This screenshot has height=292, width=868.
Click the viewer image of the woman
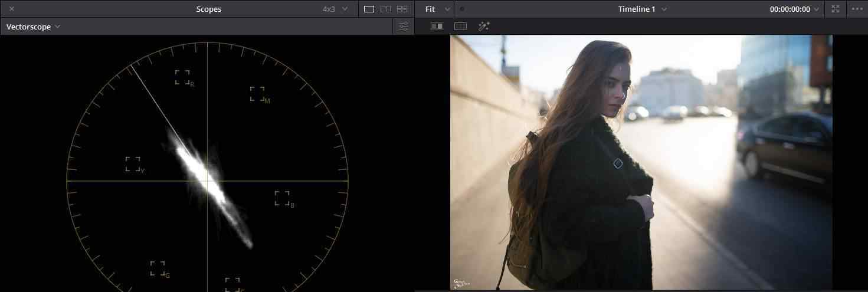pos(641,162)
